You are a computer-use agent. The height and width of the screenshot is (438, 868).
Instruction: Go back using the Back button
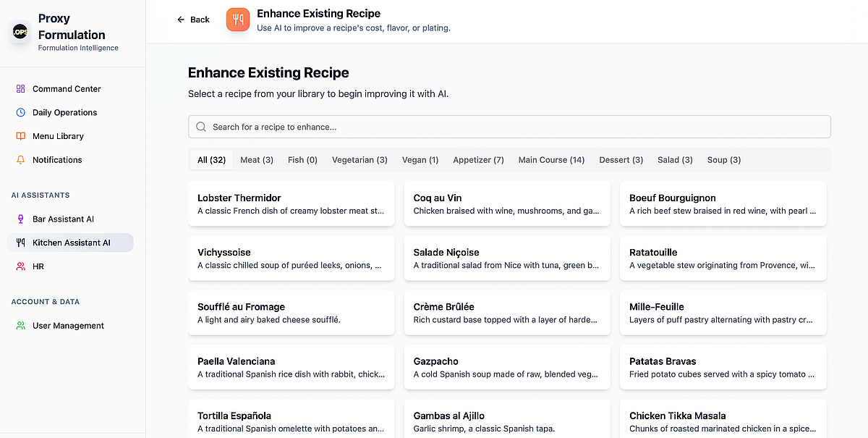(x=193, y=20)
